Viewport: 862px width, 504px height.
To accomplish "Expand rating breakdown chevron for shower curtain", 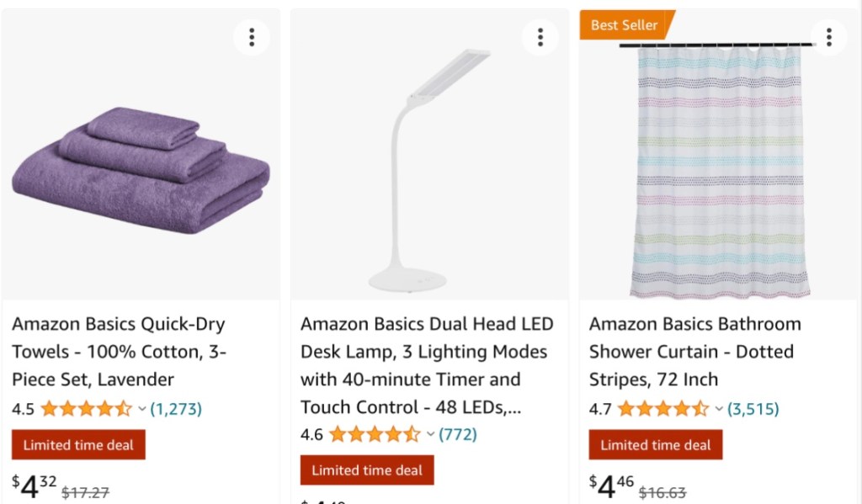I will point(719,410).
